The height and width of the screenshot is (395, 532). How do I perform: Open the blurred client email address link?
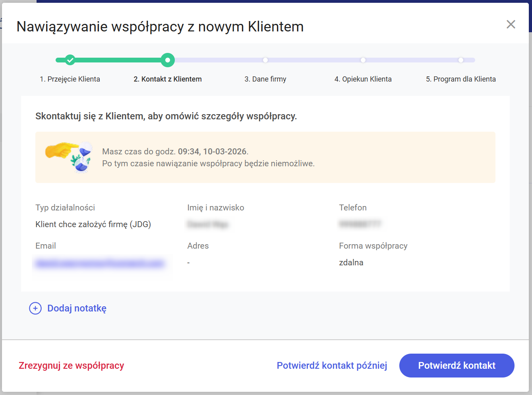(x=99, y=263)
